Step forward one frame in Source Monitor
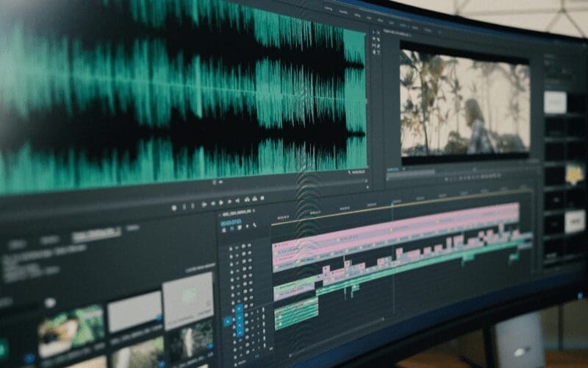Screen dimensions: 588x368 (229, 202)
